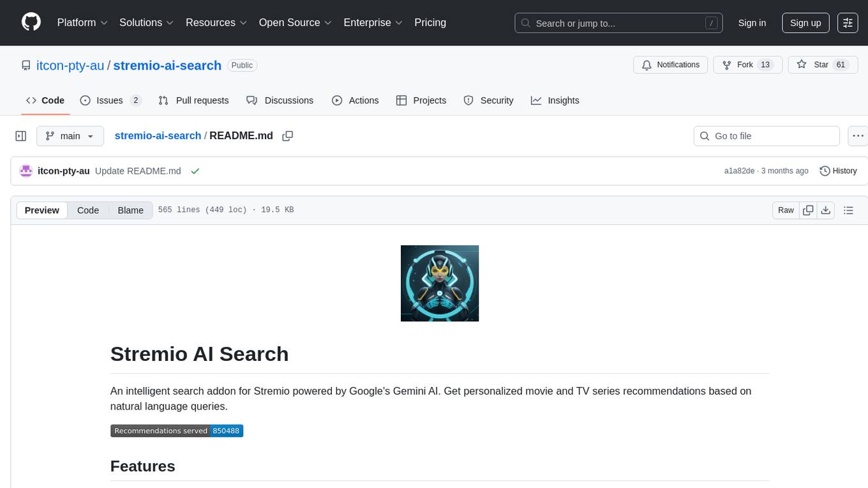Open the itcon-pty-au owner link
The height and width of the screenshot is (488, 868).
[71, 65]
